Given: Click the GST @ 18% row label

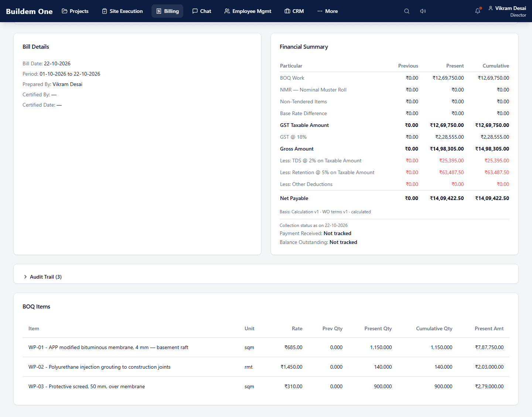Looking at the screenshot, I should tap(293, 137).
